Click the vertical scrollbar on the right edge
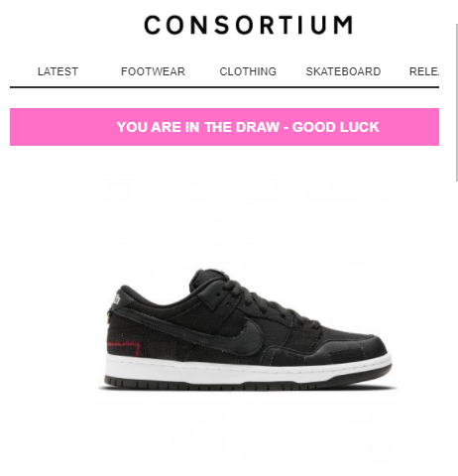This screenshot has width=458, height=476. pos(456,102)
